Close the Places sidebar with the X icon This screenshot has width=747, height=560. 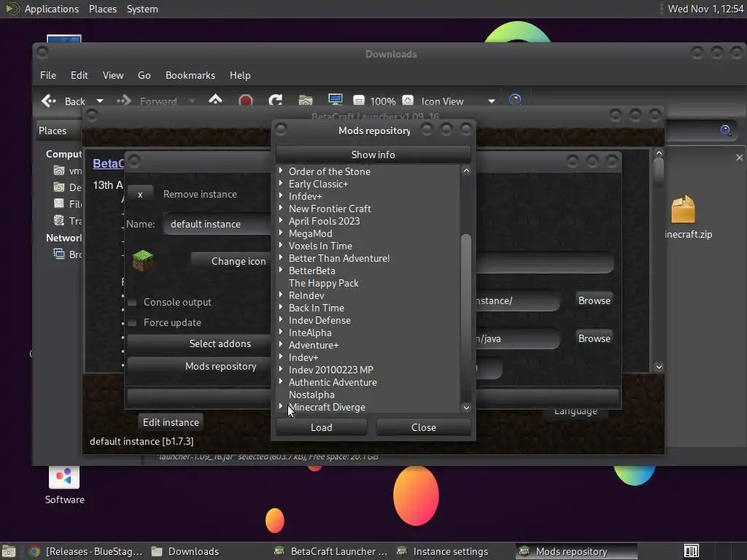[740, 157]
